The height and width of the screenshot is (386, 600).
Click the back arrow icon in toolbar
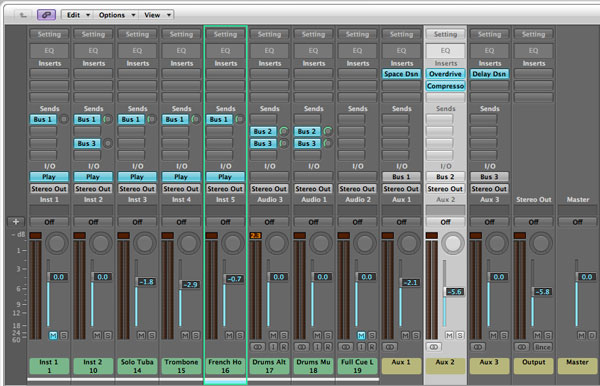click(23, 15)
